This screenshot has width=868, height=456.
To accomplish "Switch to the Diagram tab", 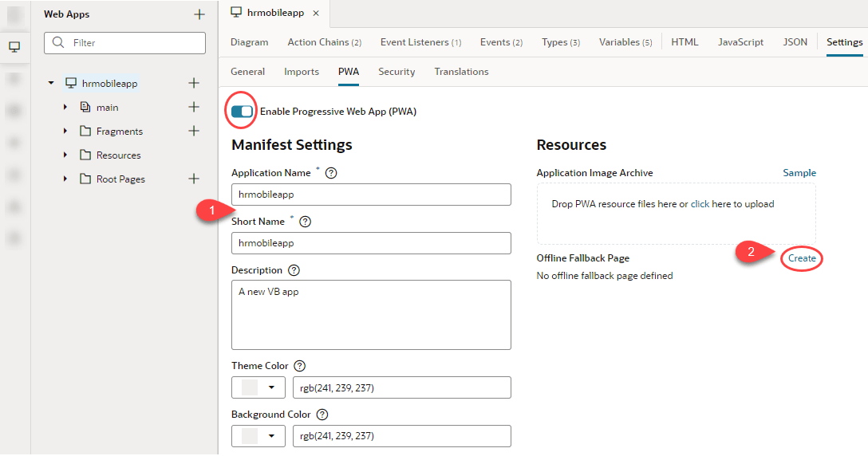I will pos(249,42).
